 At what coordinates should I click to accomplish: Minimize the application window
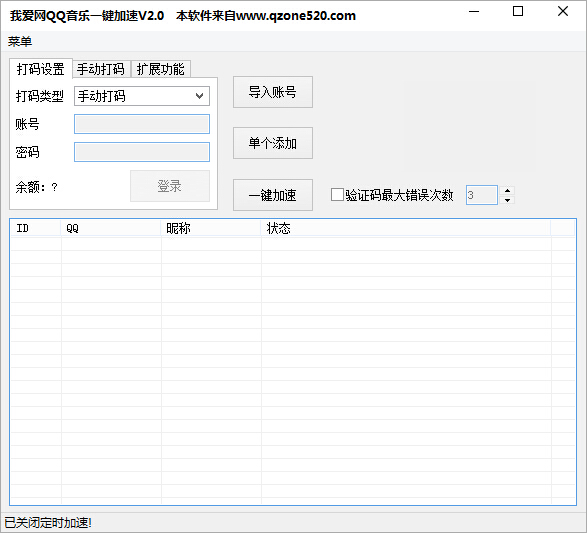(x=474, y=12)
